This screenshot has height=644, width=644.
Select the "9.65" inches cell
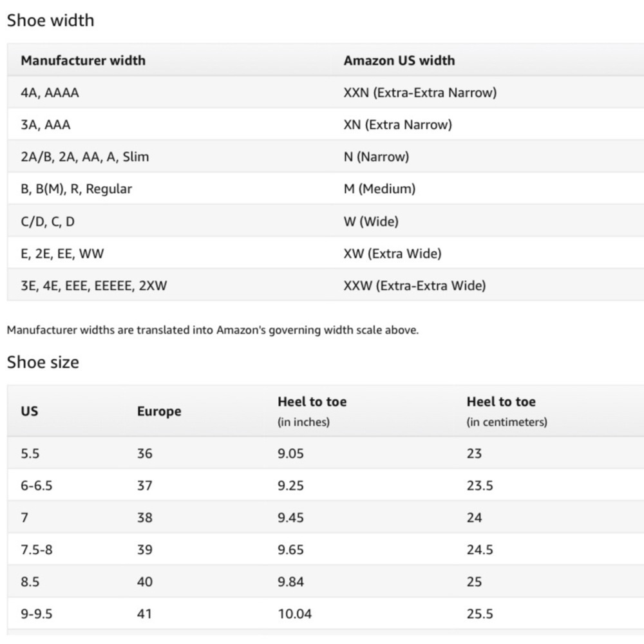[x=290, y=550]
